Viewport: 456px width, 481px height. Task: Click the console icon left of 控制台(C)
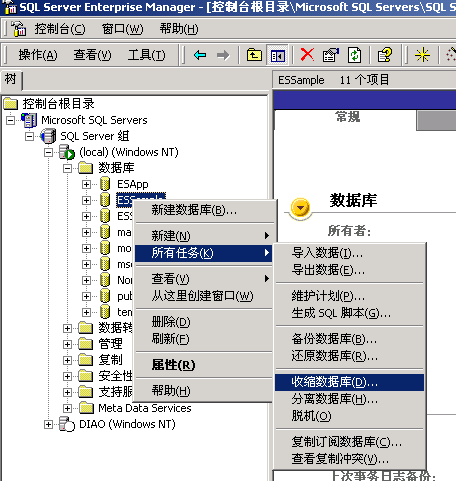(x=18, y=29)
